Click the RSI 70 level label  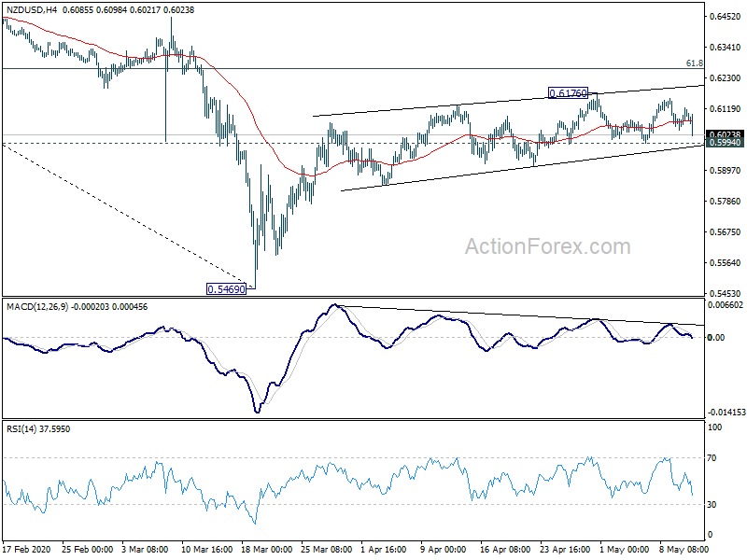(712, 457)
